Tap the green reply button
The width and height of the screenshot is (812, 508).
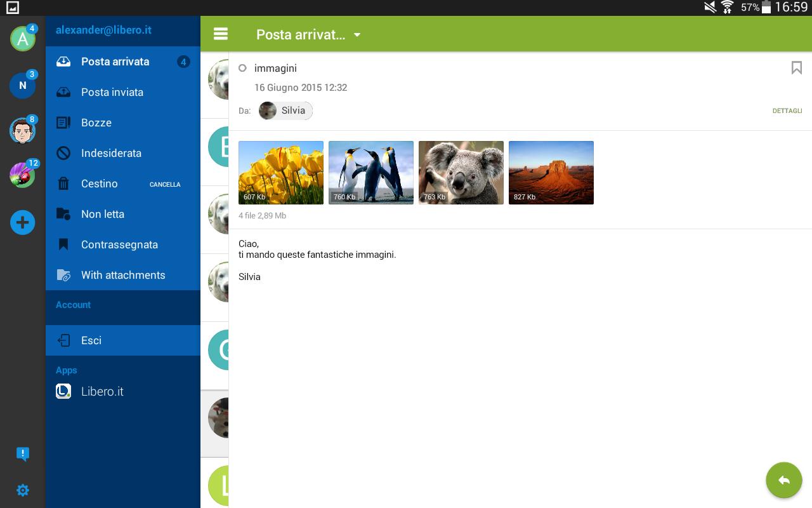(783, 480)
